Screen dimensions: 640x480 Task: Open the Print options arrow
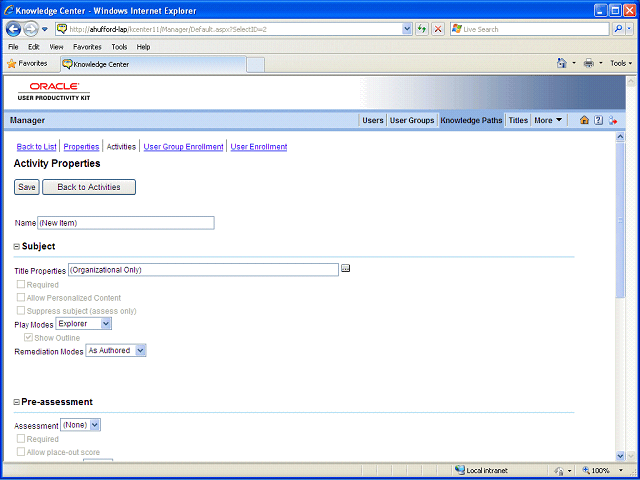(x=601, y=63)
